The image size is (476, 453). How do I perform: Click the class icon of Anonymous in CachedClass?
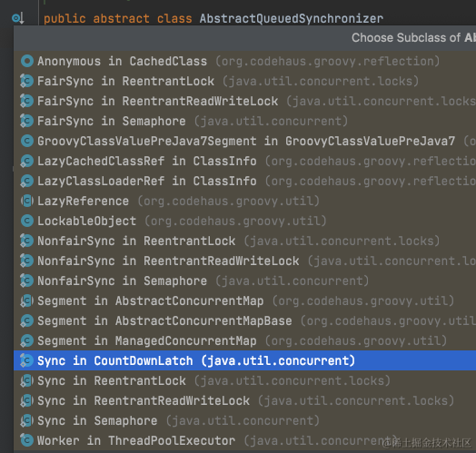(x=27, y=62)
